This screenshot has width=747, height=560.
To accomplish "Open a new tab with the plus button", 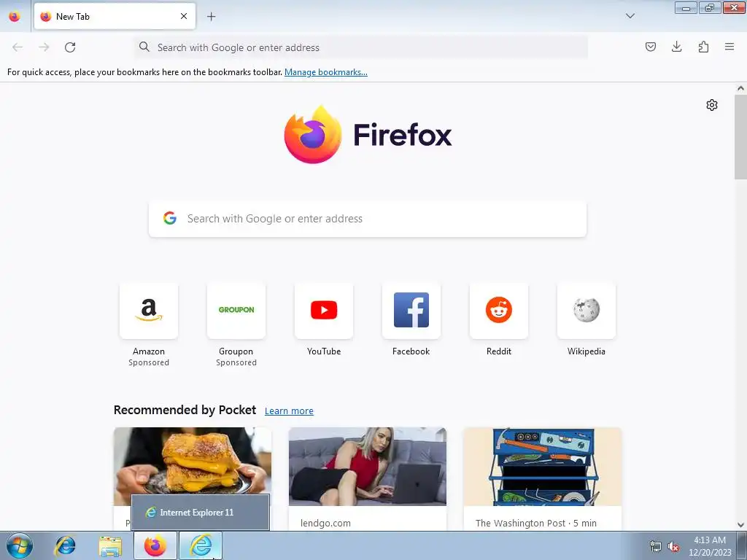I will tap(211, 16).
